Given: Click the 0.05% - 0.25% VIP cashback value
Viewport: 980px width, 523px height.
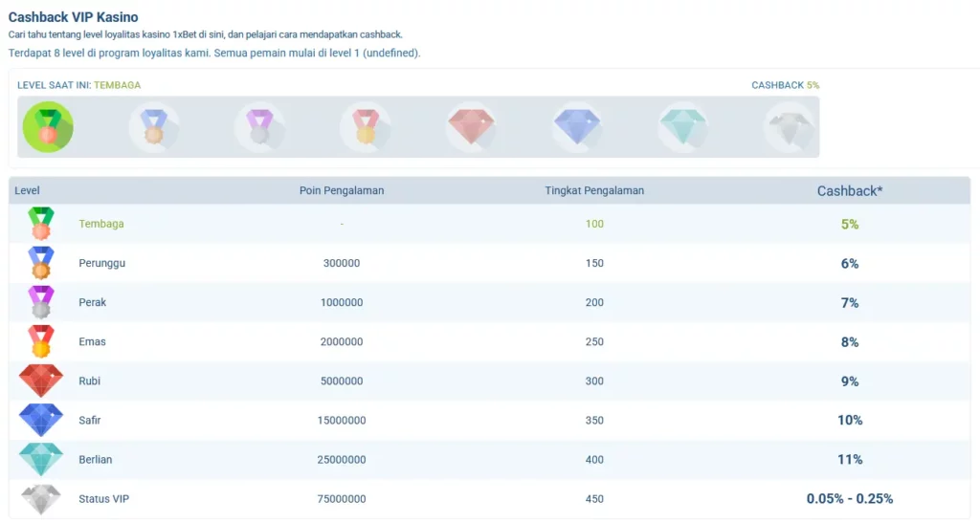Looking at the screenshot, I should pyautogui.click(x=850, y=499).
